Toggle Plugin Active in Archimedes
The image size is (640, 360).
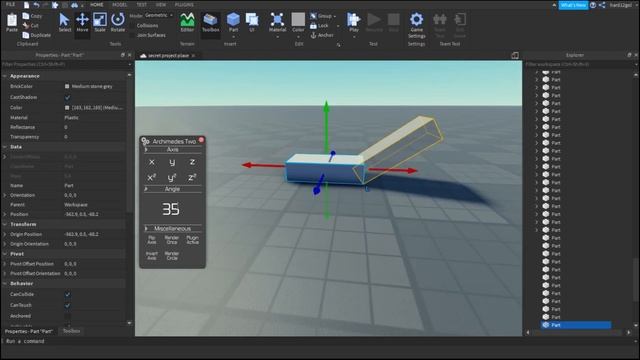[x=192, y=240]
